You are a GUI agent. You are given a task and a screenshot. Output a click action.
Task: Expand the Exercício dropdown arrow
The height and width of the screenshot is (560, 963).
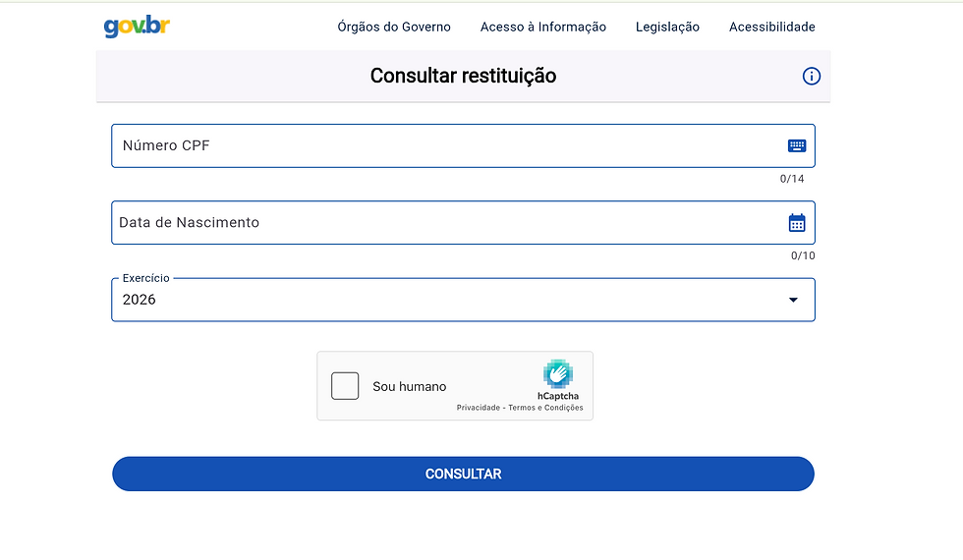pyautogui.click(x=793, y=300)
